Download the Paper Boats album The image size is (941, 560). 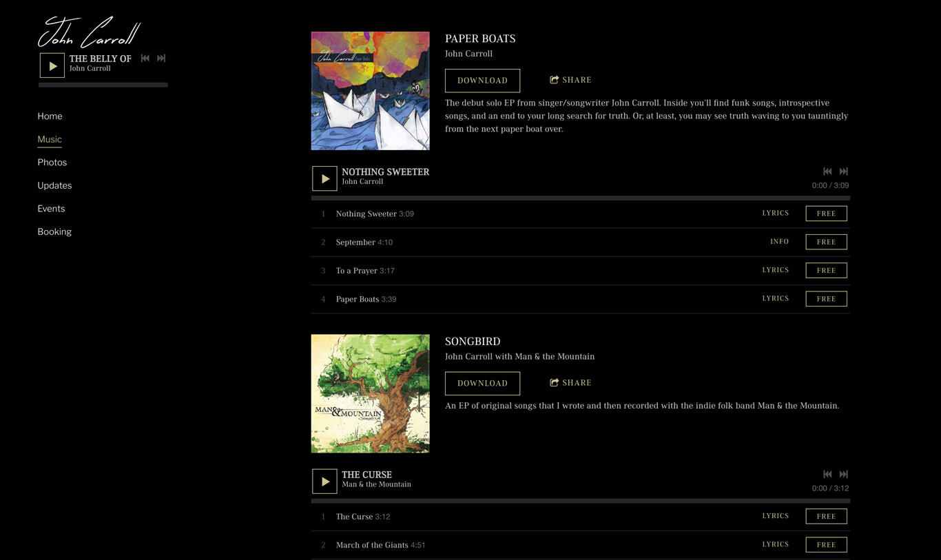pos(482,81)
